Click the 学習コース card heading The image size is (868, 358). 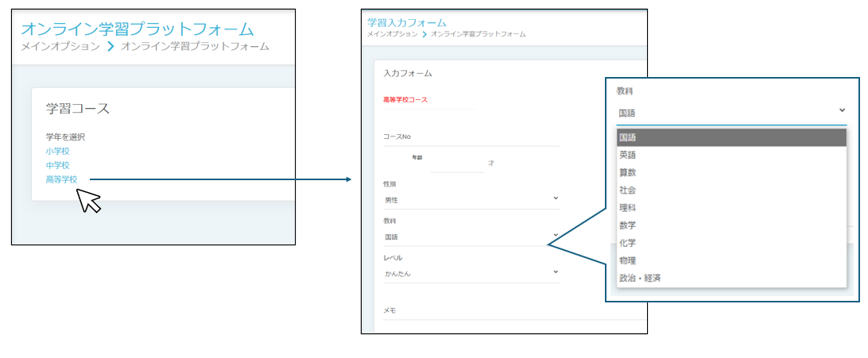(78, 108)
